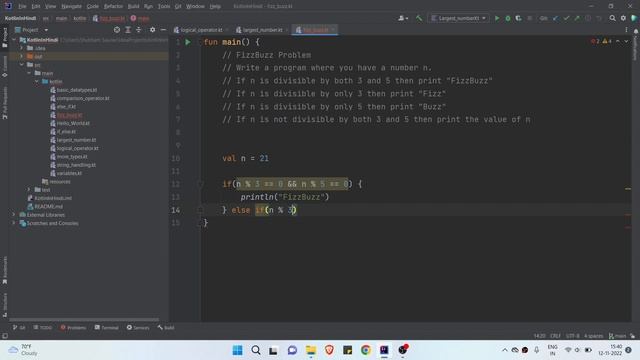Open the Refactor menu
The width and height of the screenshot is (640, 360).
pos(113,7)
